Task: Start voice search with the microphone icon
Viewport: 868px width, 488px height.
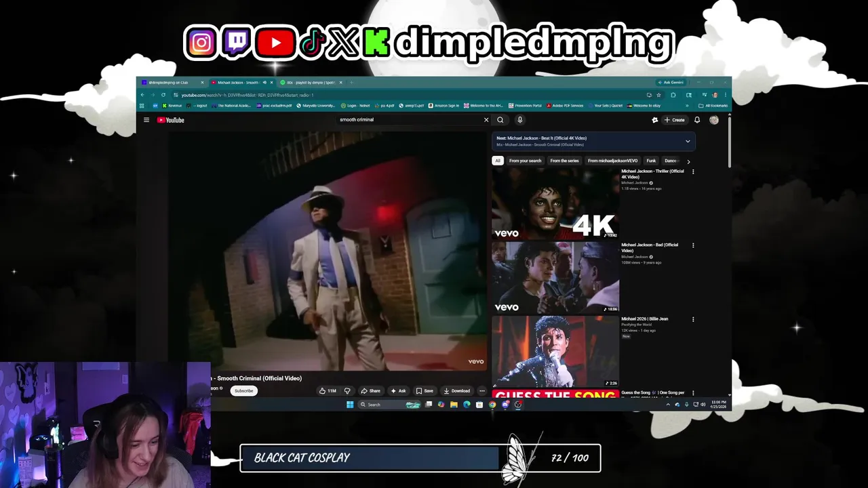Action: point(519,120)
